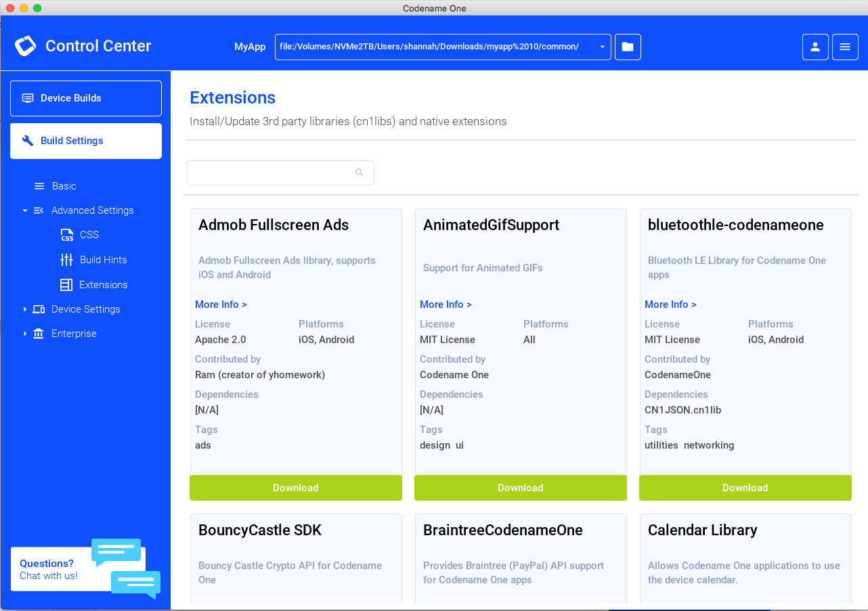Click the Device Builds monitor icon
The image size is (868, 611).
tap(27, 97)
